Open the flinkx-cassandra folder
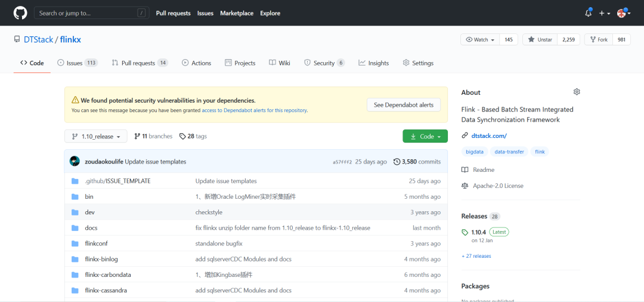This screenshot has height=302, width=644. click(x=106, y=291)
